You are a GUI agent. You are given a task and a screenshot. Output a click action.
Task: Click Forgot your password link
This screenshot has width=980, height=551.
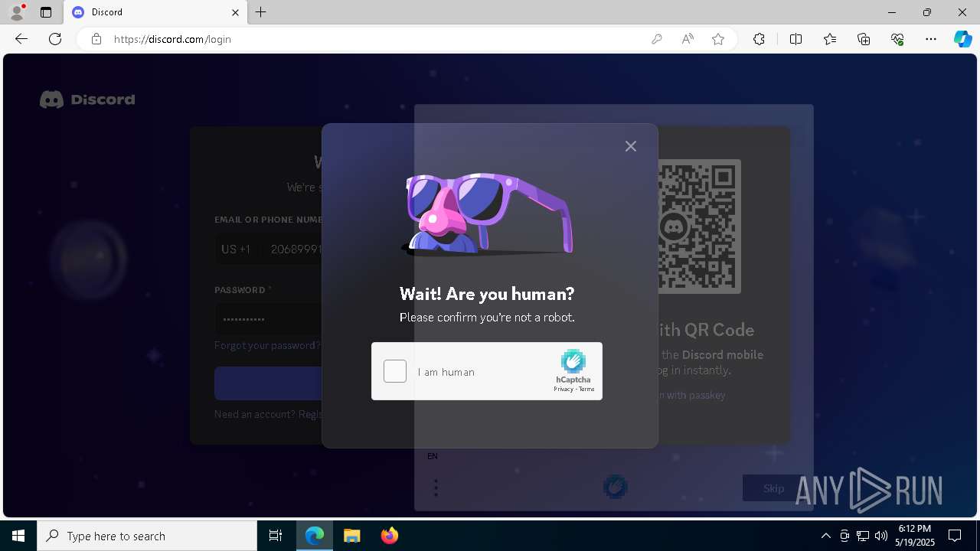pos(267,345)
